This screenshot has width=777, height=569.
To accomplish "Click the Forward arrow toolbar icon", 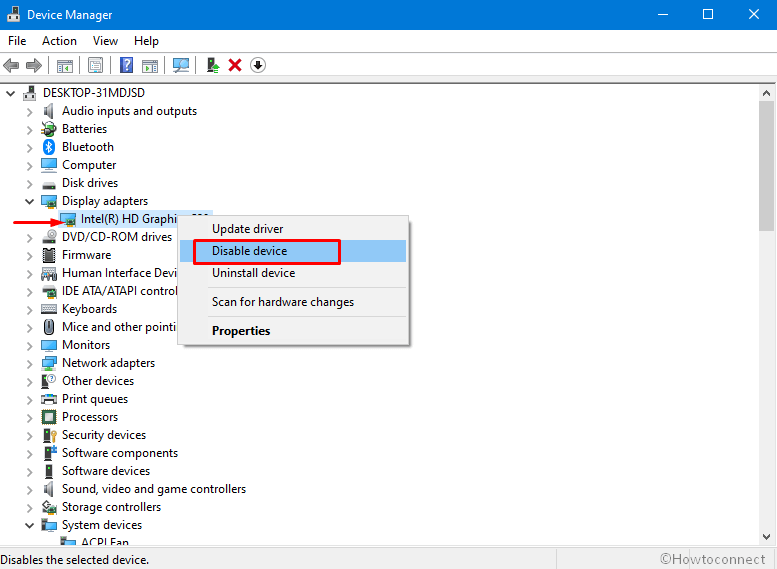I will (34, 65).
